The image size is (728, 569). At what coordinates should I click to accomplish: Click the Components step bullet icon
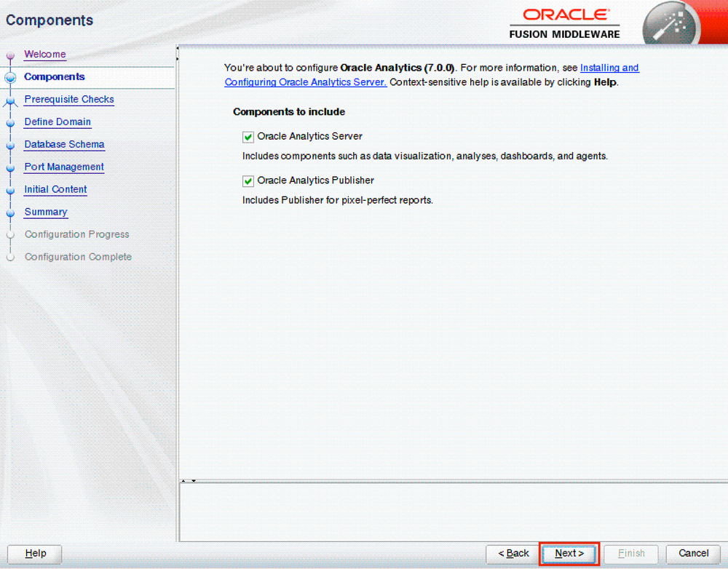pyautogui.click(x=10, y=78)
